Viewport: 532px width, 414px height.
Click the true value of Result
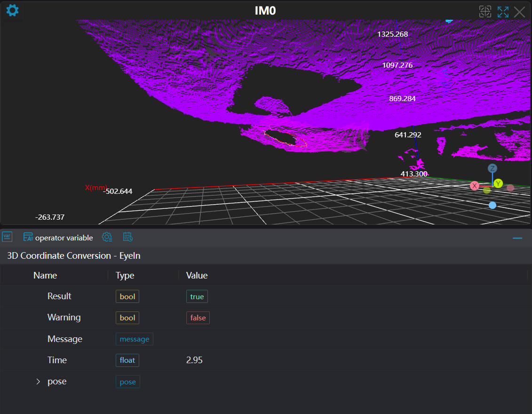(x=197, y=296)
